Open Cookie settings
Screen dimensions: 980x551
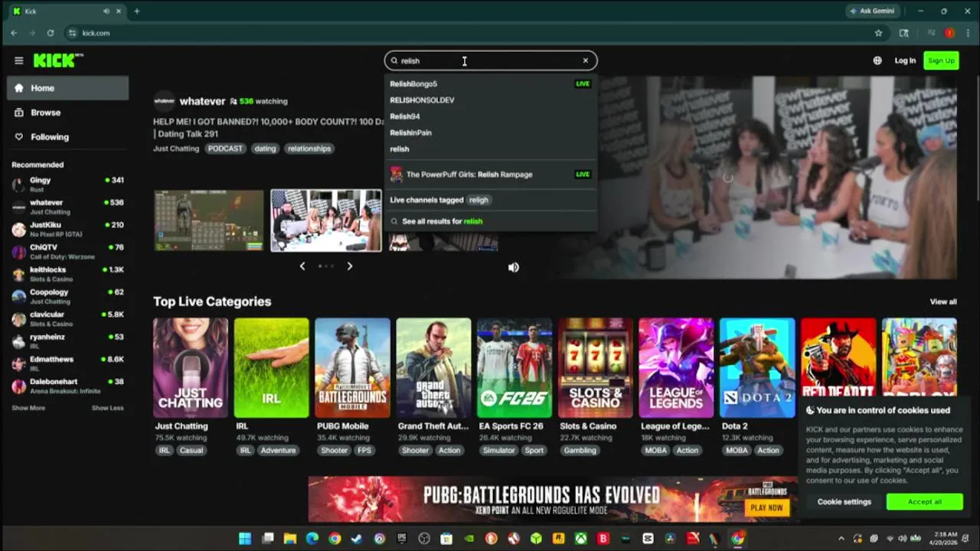click(x=844, y=502)
